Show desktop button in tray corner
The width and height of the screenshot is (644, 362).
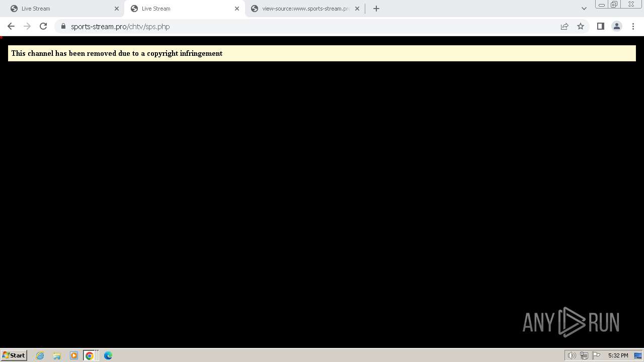tap(638, 355)
